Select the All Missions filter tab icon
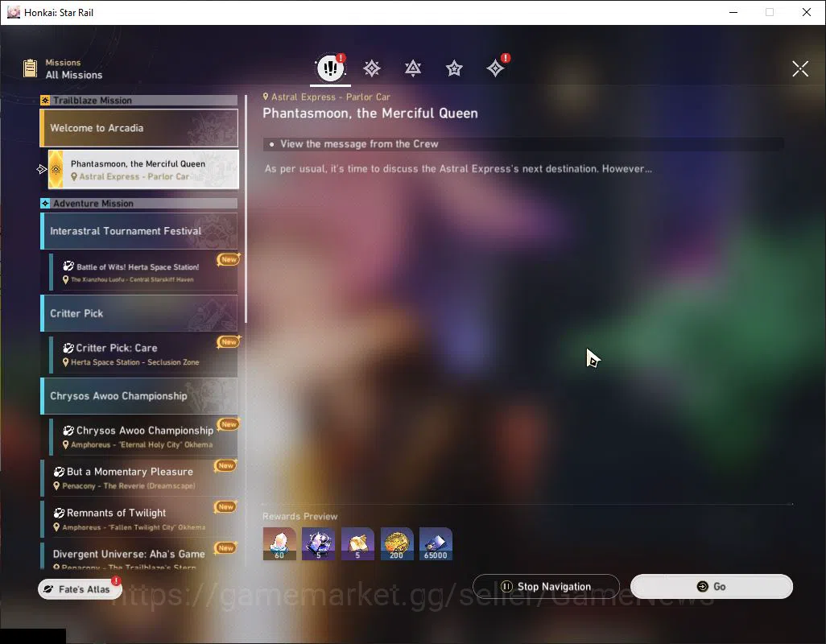The image size is (826, 644). (330, 68)
